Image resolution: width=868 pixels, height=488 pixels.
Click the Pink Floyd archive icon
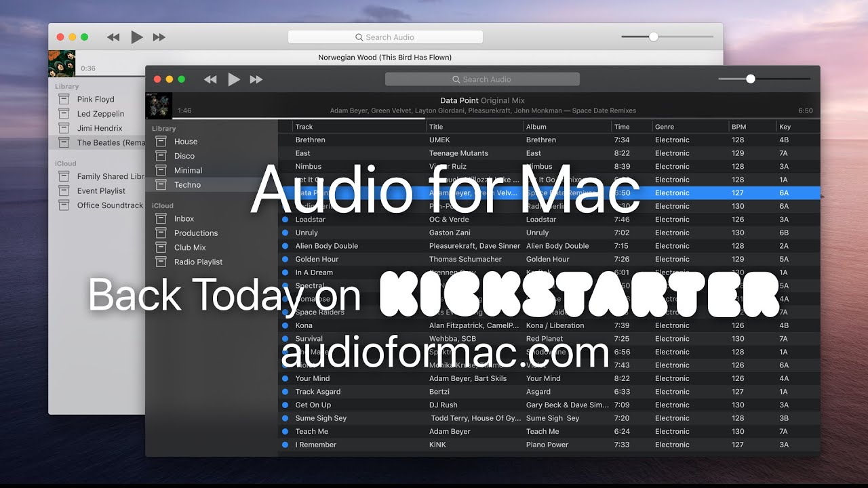point(64,99)
